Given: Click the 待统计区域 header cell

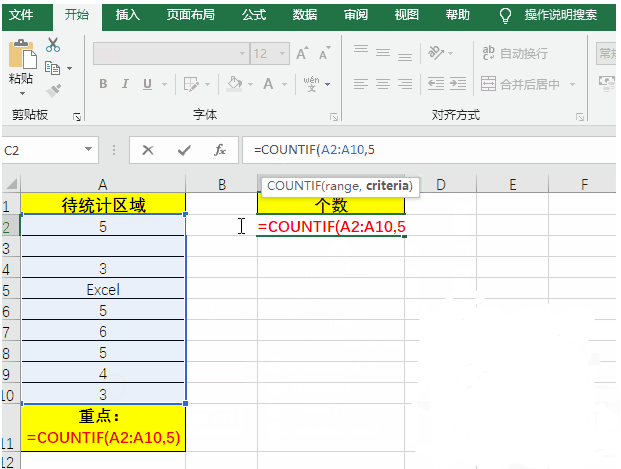Looking at the screenshot, I should 103,204.
